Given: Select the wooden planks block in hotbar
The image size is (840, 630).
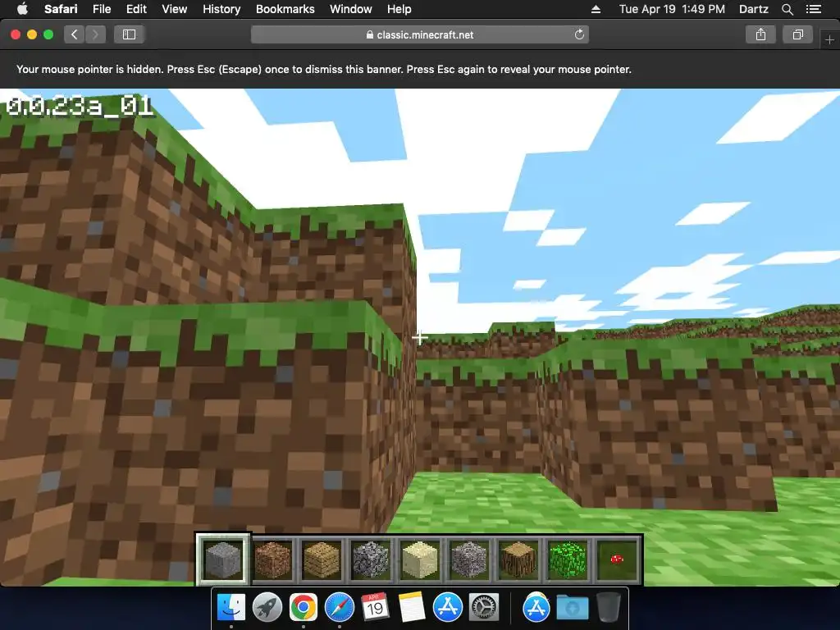Looking at the screenshot, I should tap(322, 559).
